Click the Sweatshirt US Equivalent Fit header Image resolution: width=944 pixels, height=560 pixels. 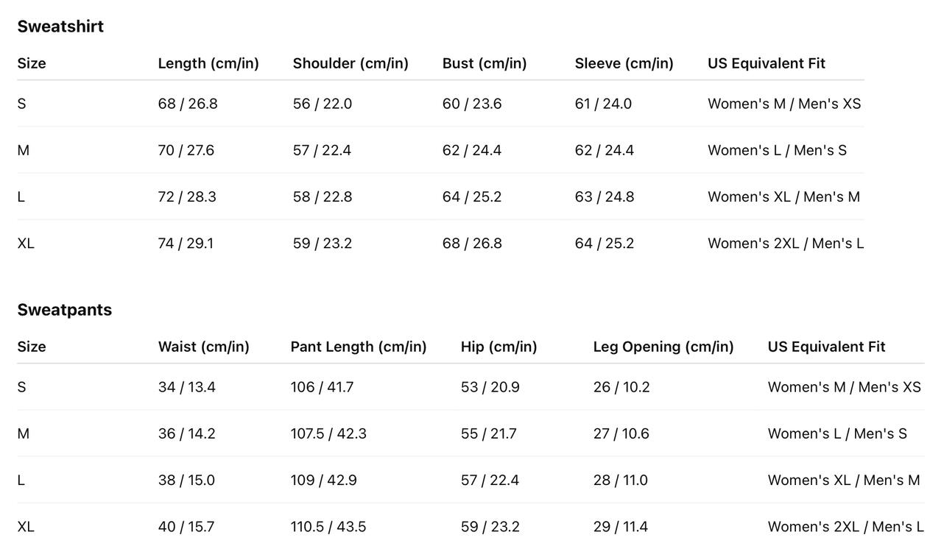click(x=767, y=63)
